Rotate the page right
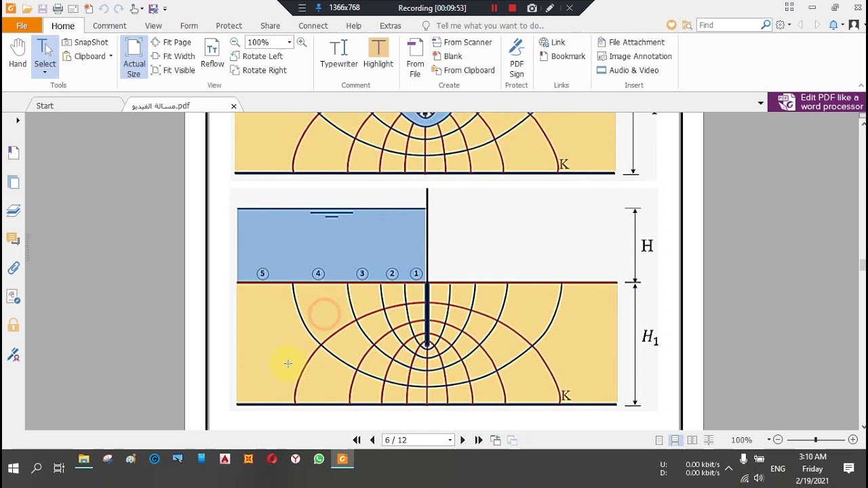Image resolution: width=868 pixels, height=488 pixels. (258, 70)
